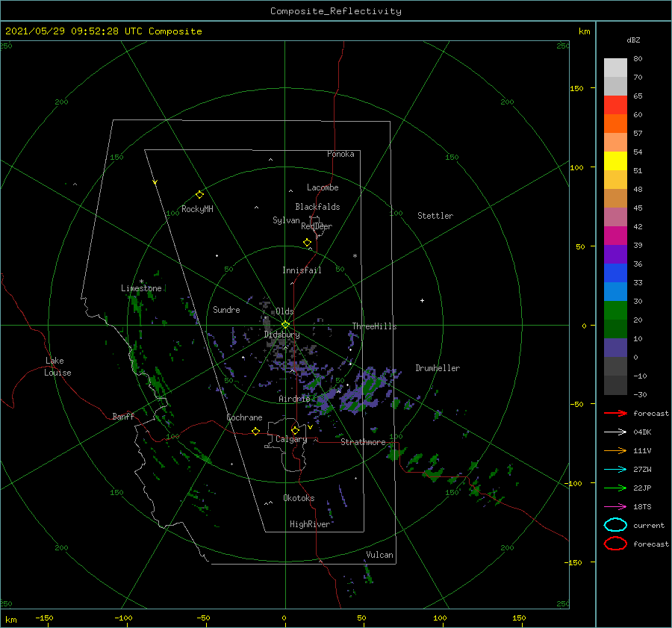The image size is (672, 628).
Task: Click the yellow radar site marker near Olds
Action: tap(285, 325)
